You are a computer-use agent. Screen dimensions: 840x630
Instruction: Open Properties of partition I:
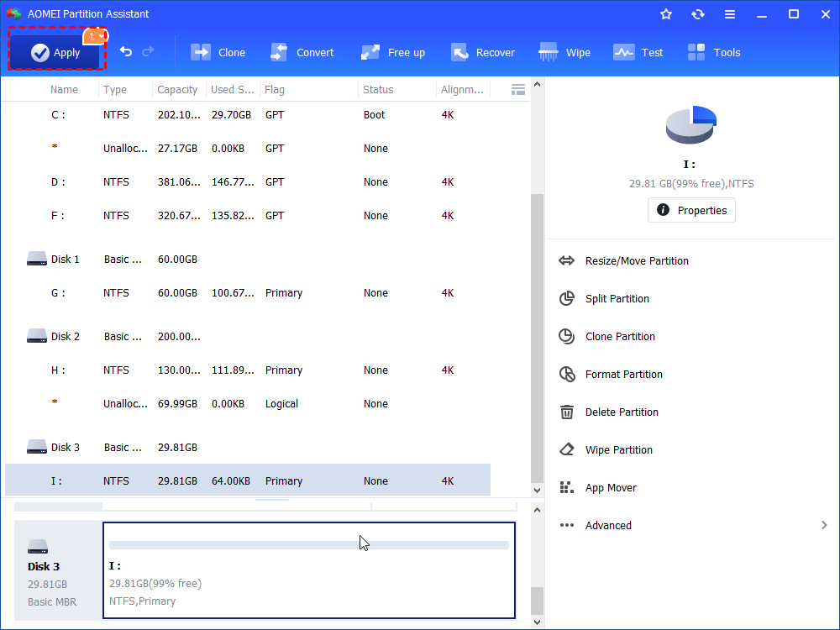pos(691,210)
